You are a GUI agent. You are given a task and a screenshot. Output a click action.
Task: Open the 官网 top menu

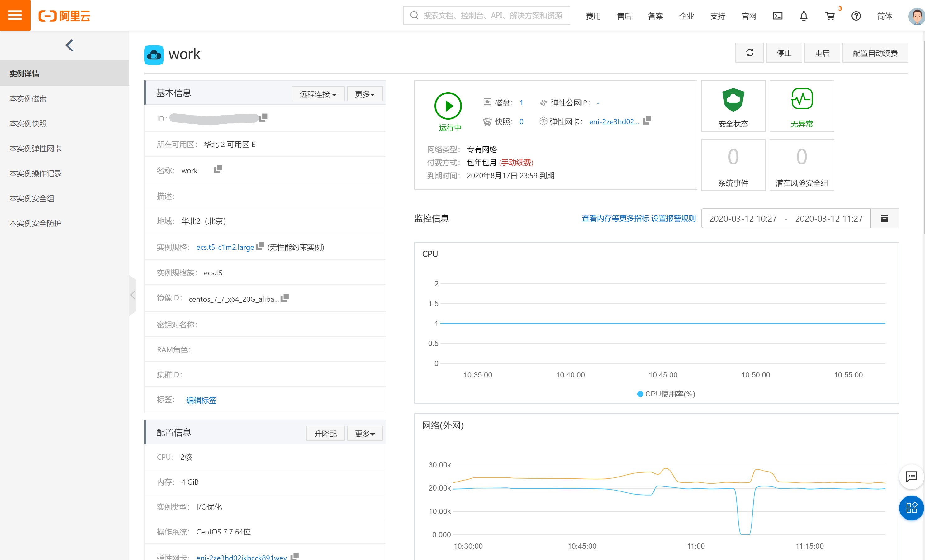(x=749, y=16)
